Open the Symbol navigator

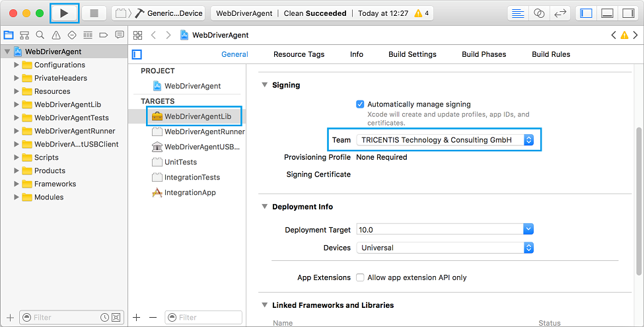tap(24, 35)
